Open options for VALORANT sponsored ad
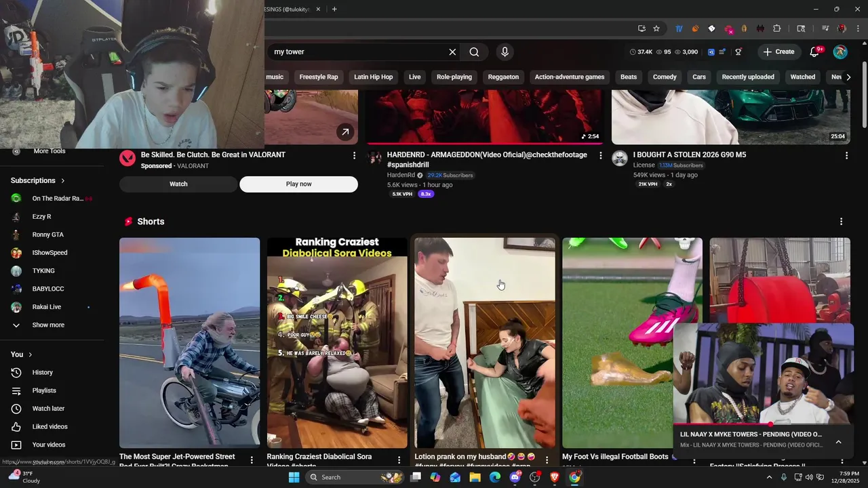The height and width of the screenshot is (488, 868). click(x=354, y=155)
